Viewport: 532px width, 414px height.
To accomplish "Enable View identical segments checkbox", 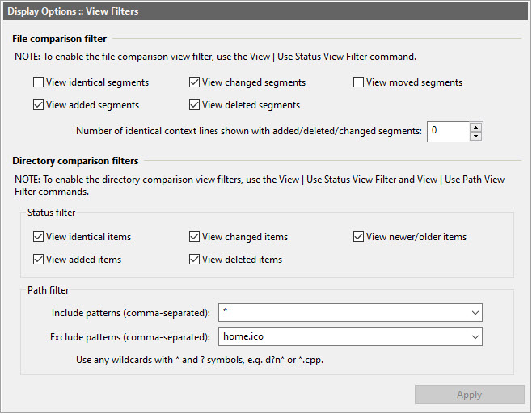I will pos(39,82).
